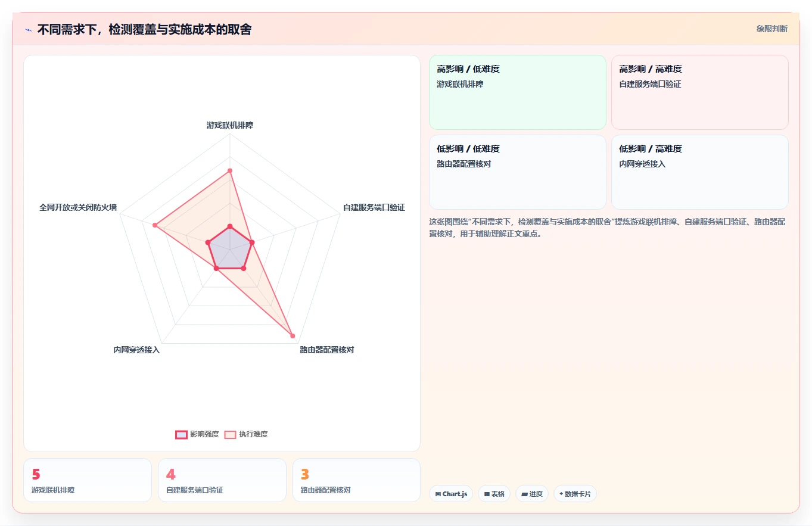Select the 进度 tag
This screenshot has height=526, width=812.
(532, 494)
